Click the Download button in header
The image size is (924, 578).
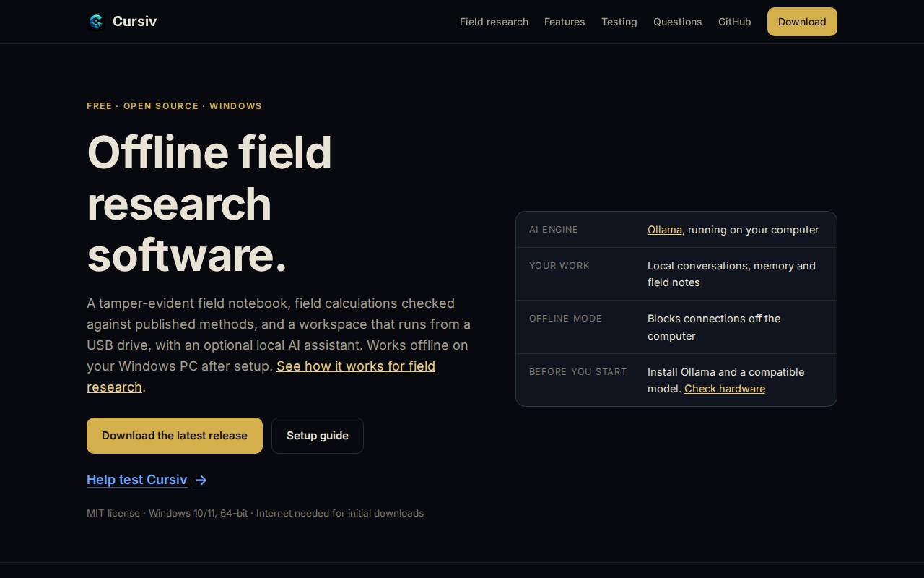tap(802, 22)
